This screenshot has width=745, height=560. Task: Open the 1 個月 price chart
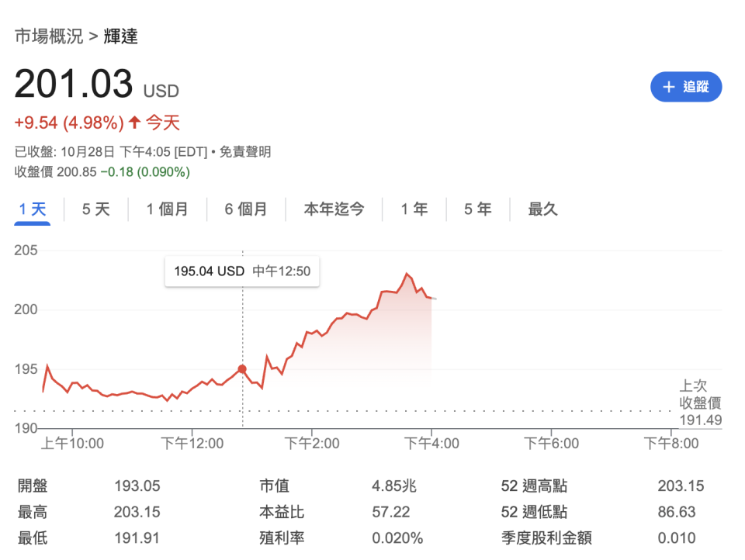tap(167, 209)
